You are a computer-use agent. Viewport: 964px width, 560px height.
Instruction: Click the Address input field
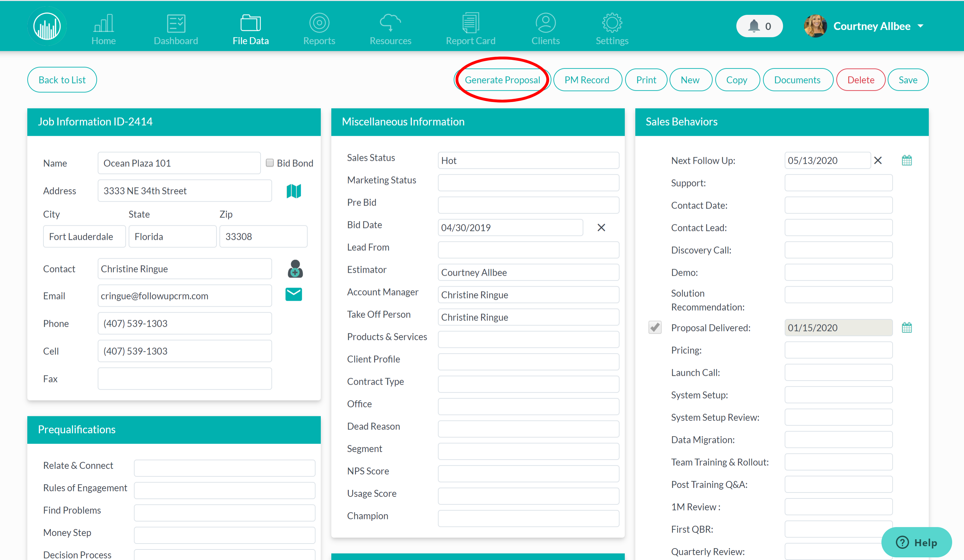(185, 191)
